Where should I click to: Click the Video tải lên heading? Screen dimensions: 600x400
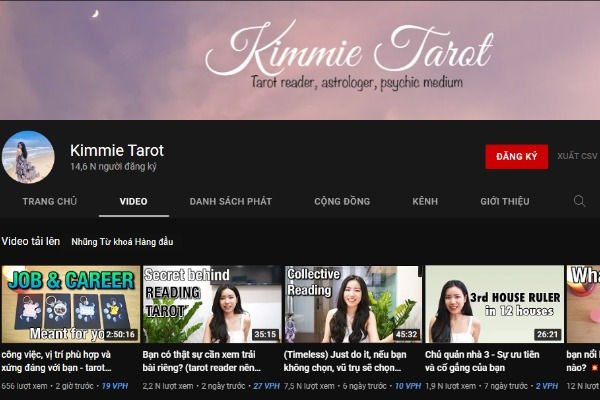coord(31,241)
